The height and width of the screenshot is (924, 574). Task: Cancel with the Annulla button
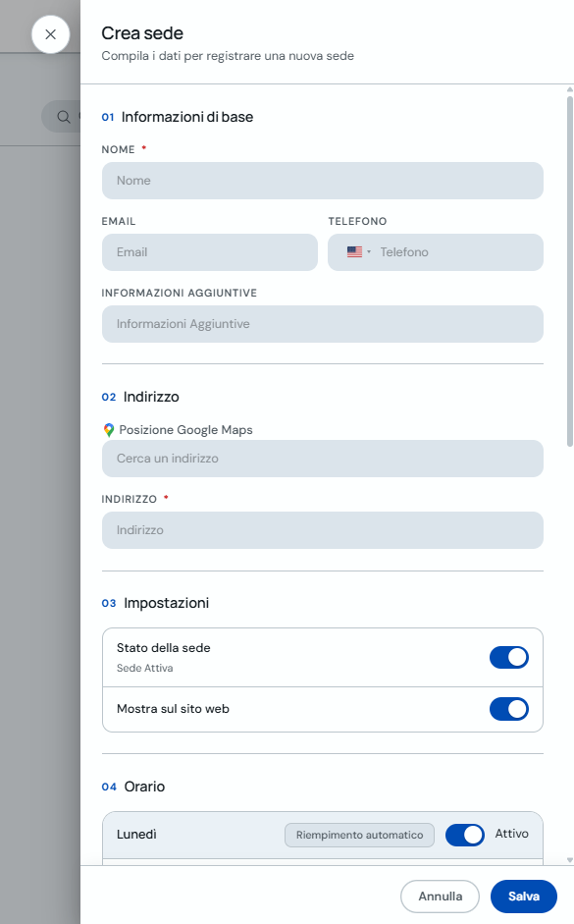pyautogui.click(x=441, y=897)
